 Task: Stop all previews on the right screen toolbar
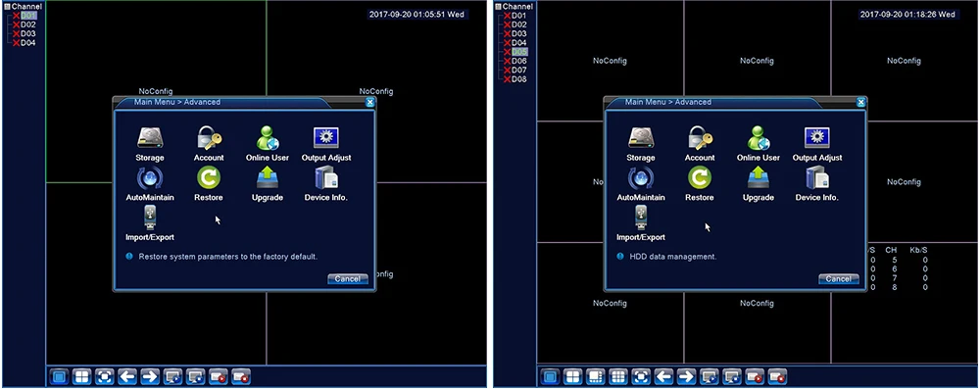[x=732, y=376]
